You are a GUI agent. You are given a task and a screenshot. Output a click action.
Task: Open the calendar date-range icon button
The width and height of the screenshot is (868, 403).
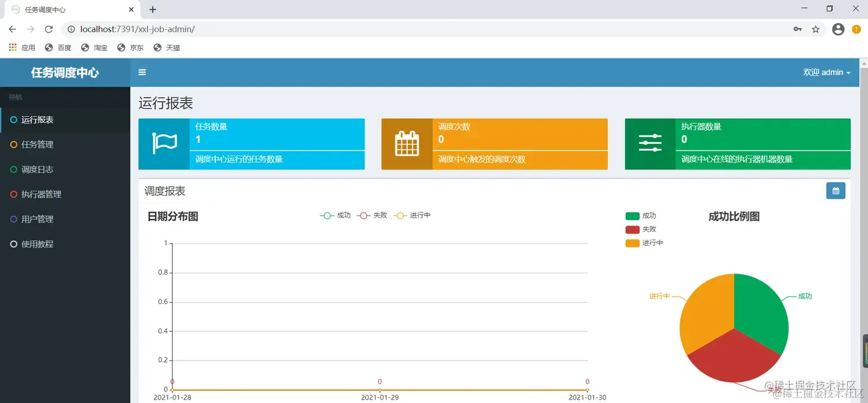click(x=836, y=191)
